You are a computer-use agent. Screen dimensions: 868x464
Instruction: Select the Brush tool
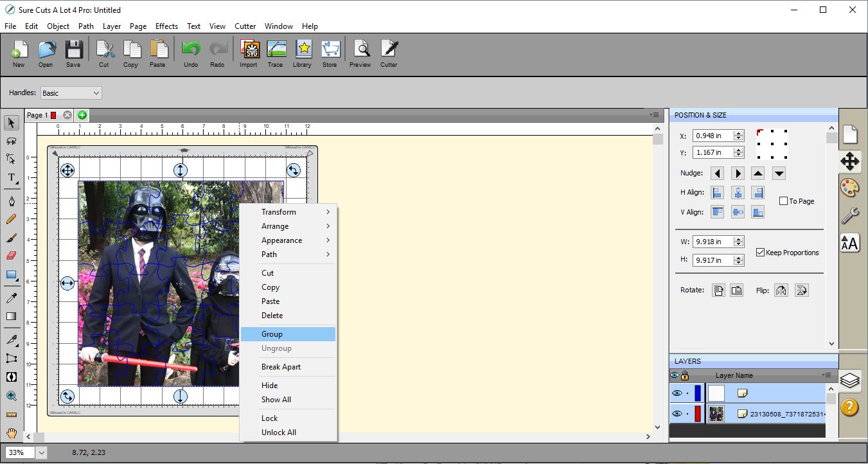(x=11, y=238)
